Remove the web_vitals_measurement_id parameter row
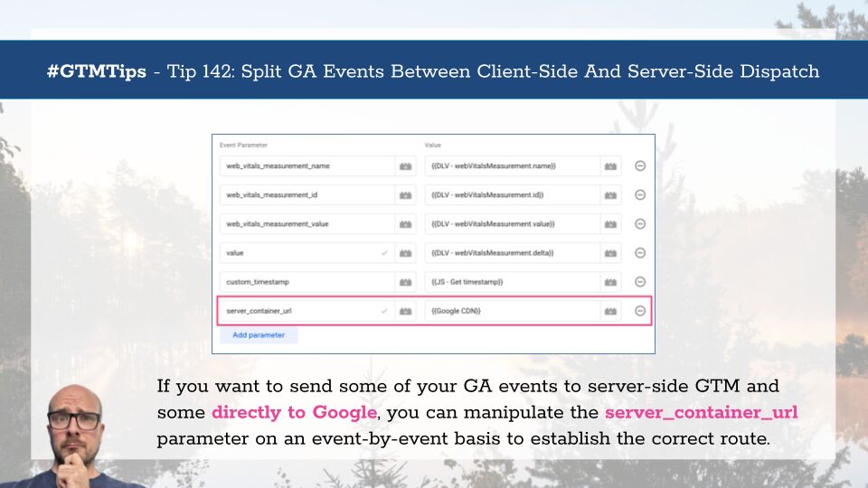 [640, 195]
